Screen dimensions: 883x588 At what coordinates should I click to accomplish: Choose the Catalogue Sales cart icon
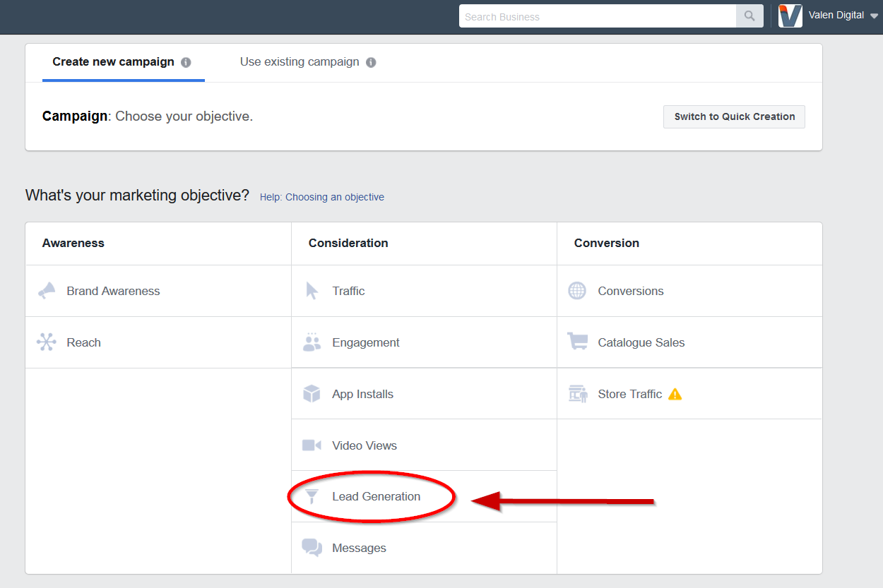point(577,342)
